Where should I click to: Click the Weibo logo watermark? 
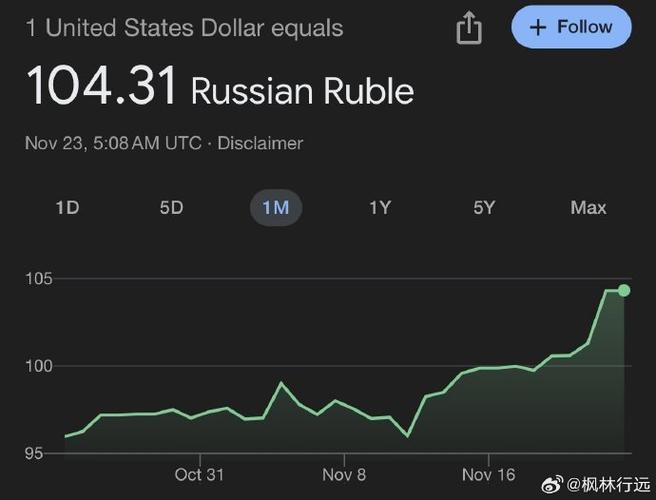point(552,485)
